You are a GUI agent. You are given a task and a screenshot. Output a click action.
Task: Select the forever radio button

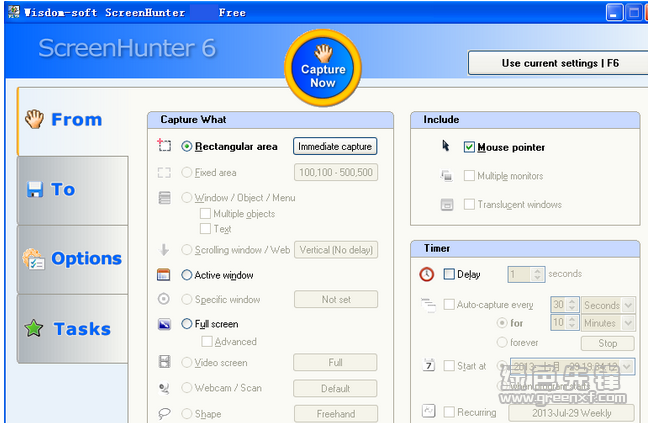click(x=502, y=342)
